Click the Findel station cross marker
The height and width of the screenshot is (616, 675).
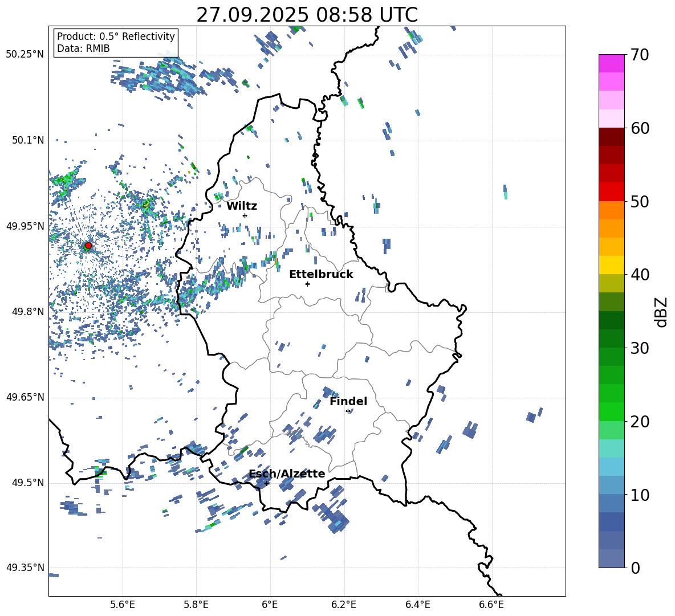[348, 411]
